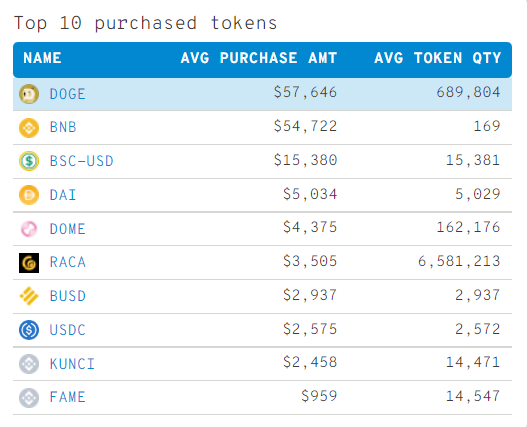Click the yellow BUSD token icon
This screenshot has width=527, height=427.
29,296
